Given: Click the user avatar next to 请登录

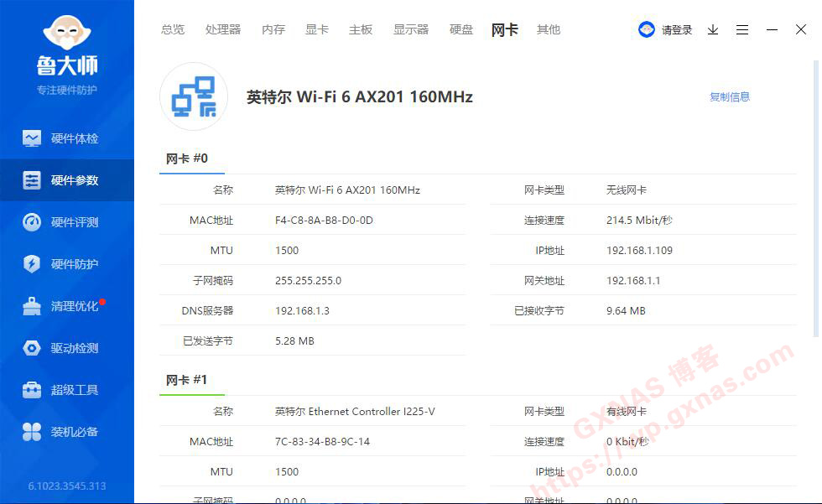Looking at the screenshot, I should (x=647, y=29).
